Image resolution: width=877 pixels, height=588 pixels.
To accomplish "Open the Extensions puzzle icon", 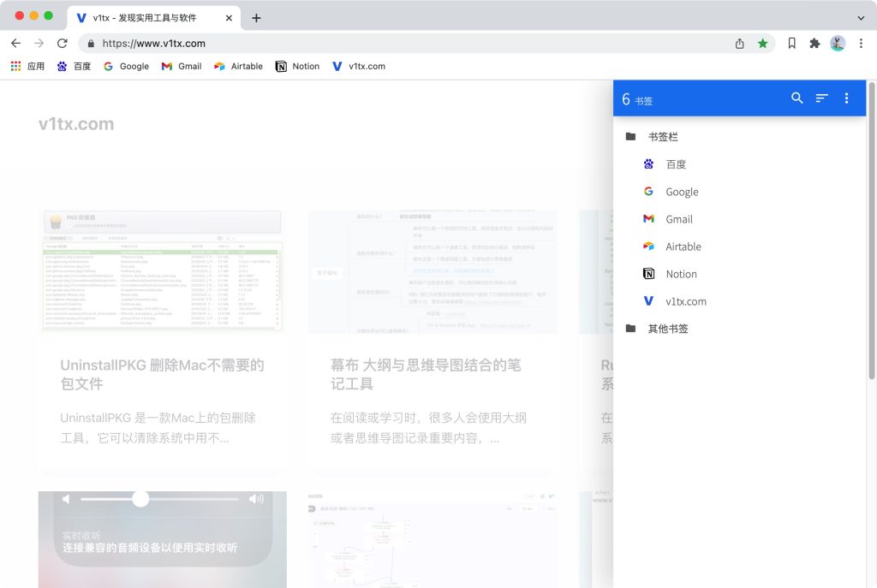I will 814,43.
